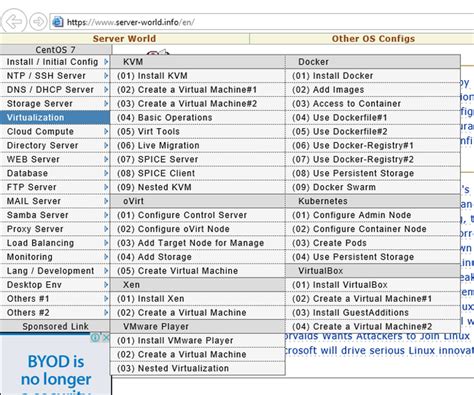Expand the Desktop Env submenu arrow

pos(106,285)
